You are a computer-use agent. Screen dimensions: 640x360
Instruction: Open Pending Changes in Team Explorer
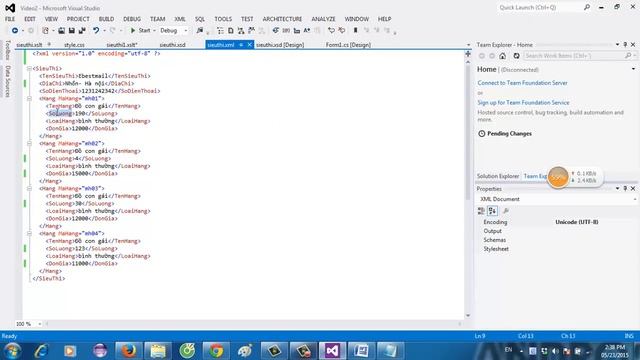(x=509, y=133)
